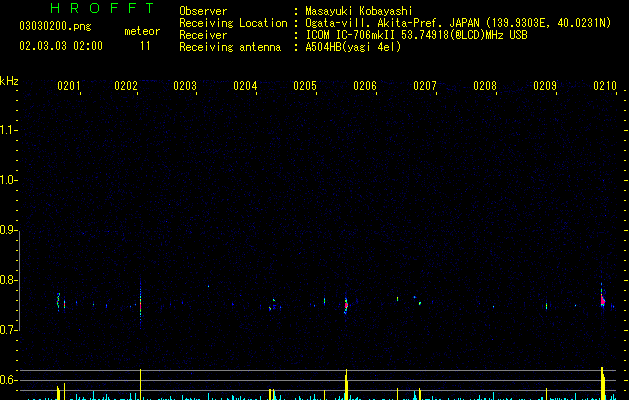
Task: Click the 1.0 frequency axis label
Action: [8, 180]
